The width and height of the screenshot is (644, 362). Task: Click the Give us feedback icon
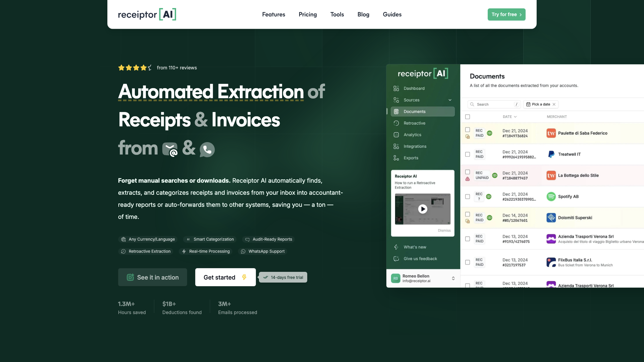coord(396,258)
